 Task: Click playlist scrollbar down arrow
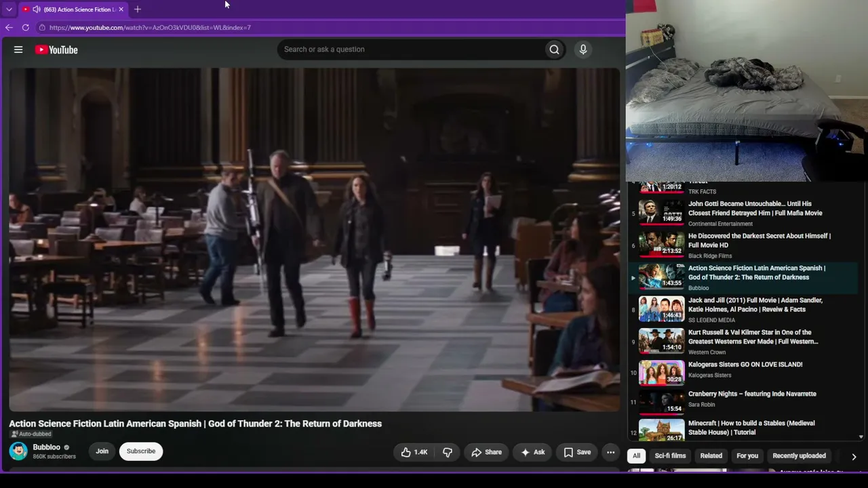pyautogui.click(x=861, y=437)
